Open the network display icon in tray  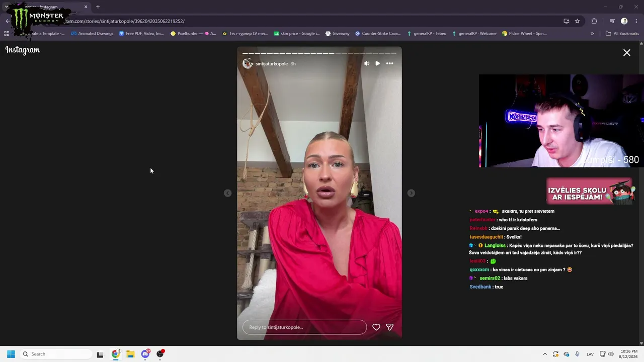click(603, 354)
